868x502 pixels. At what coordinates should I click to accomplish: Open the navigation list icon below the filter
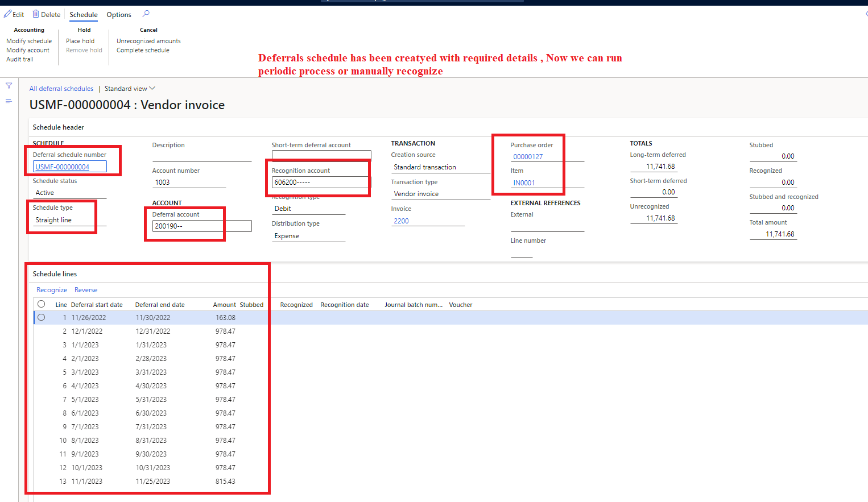9,101
